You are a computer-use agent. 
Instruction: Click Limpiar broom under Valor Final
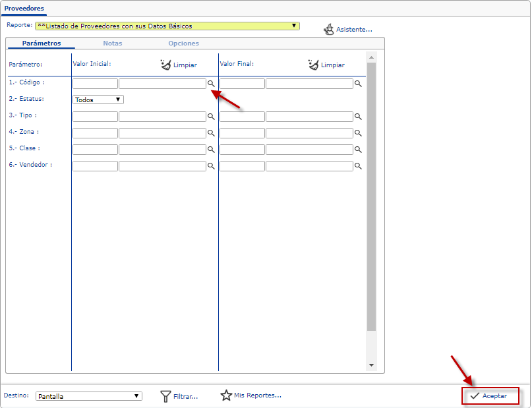[x=314, y=65]
